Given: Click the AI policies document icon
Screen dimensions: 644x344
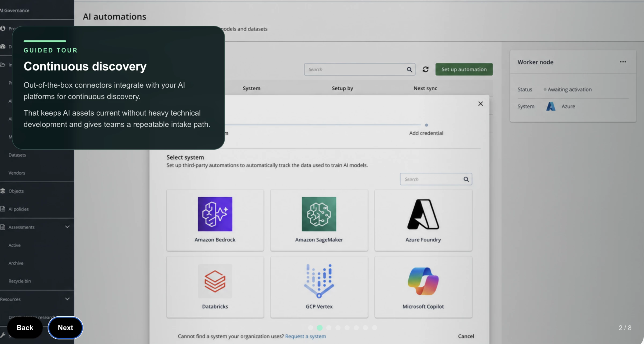Looking at the screenshot, I should (3, 209).
